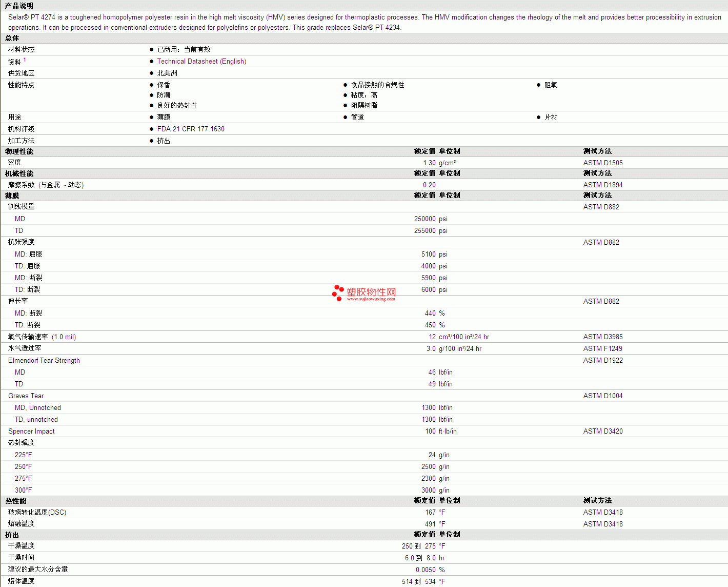Click the drying temperature range 250 到 275
Screen dimensions: 728x587
pyautogui.click(x=419, y=546)
